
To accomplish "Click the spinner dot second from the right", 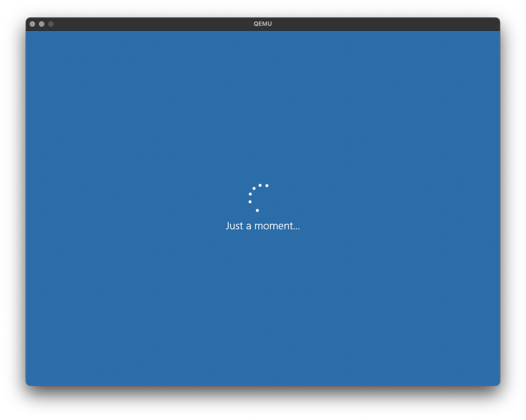I will 260,185.
